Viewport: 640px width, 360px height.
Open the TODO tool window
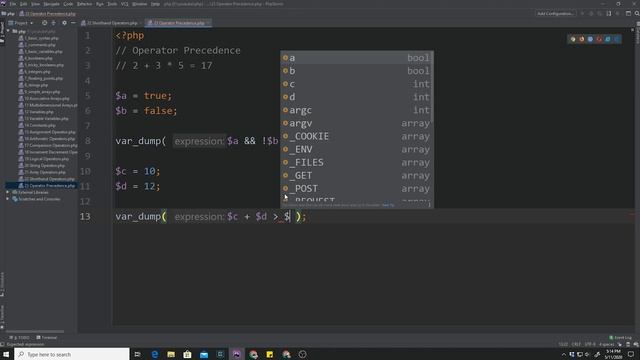point(19,338)
